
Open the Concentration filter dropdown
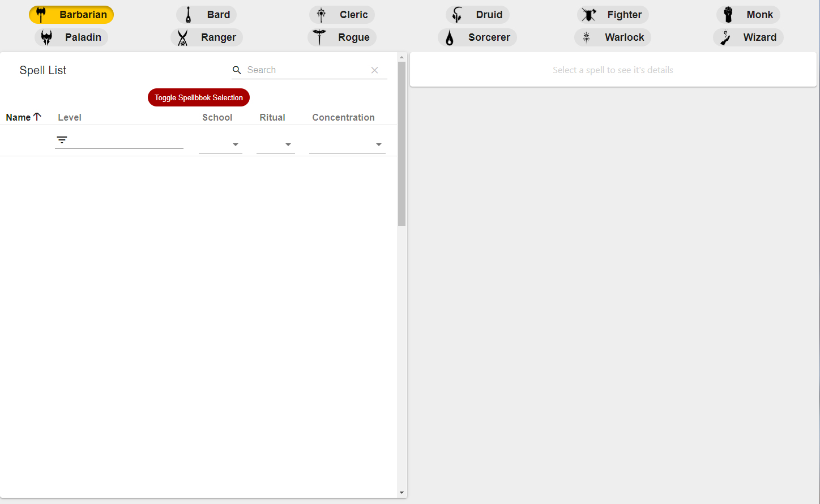(347, 144)
